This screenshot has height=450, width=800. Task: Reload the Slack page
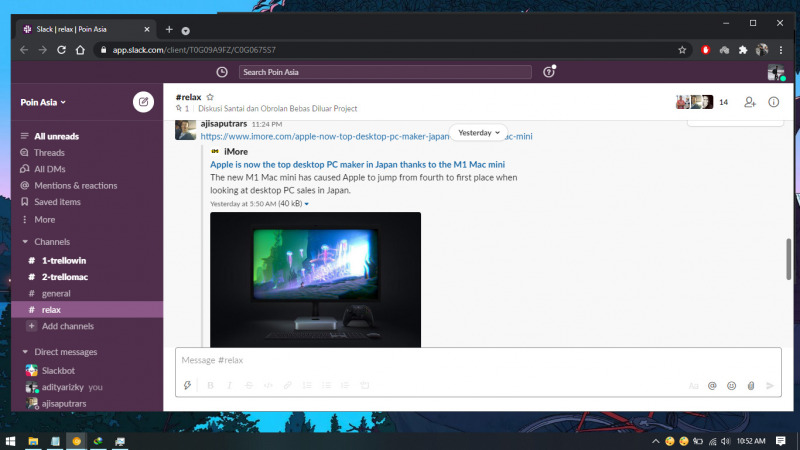(x=61, y=50)
